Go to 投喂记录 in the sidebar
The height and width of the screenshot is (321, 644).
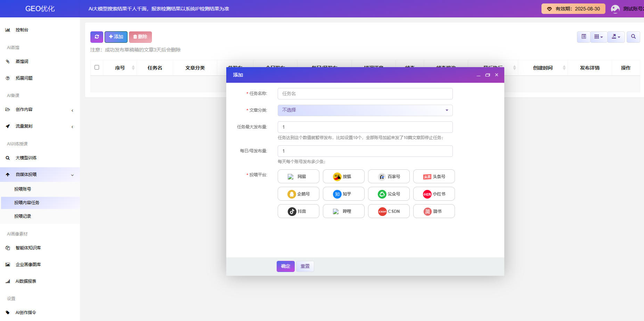[x=23, y=216]
